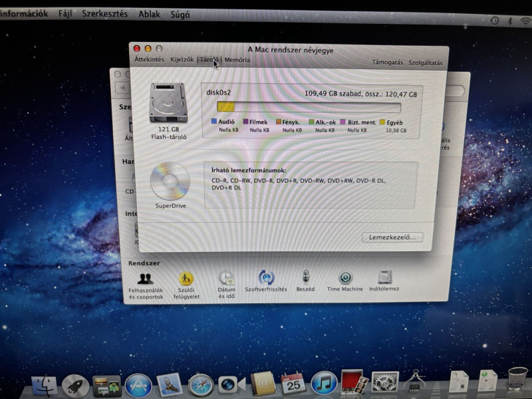Image resolution: width=532 pixels, height=399 pixels.
Task: Click the Lemezkezelő... button
Action: click(x=392, y=237)
